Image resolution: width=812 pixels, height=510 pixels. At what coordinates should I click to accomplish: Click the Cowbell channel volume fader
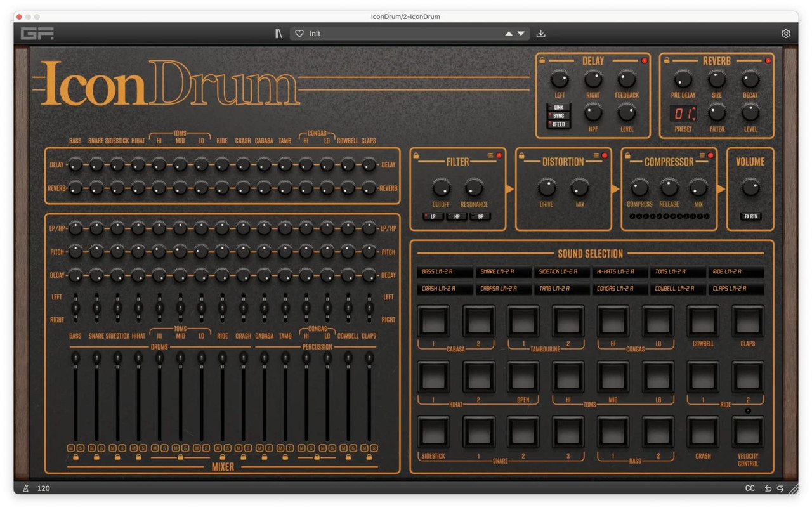pos(348,397)
